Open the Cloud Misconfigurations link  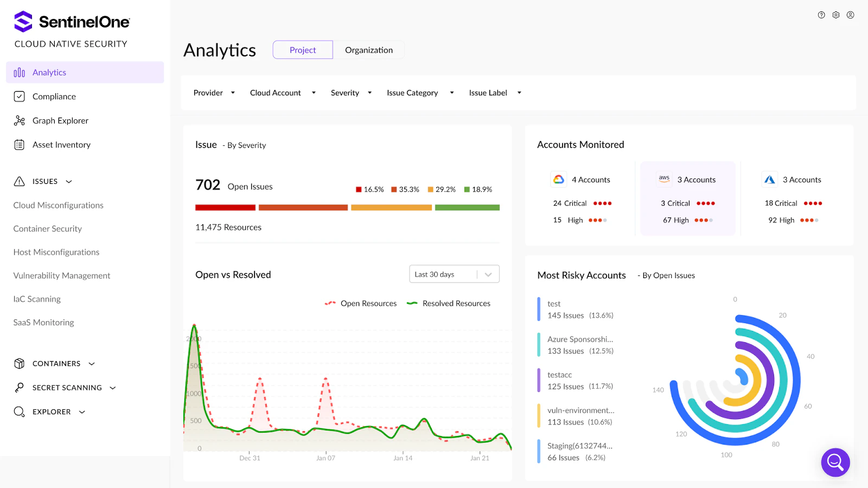click(58, 206)
